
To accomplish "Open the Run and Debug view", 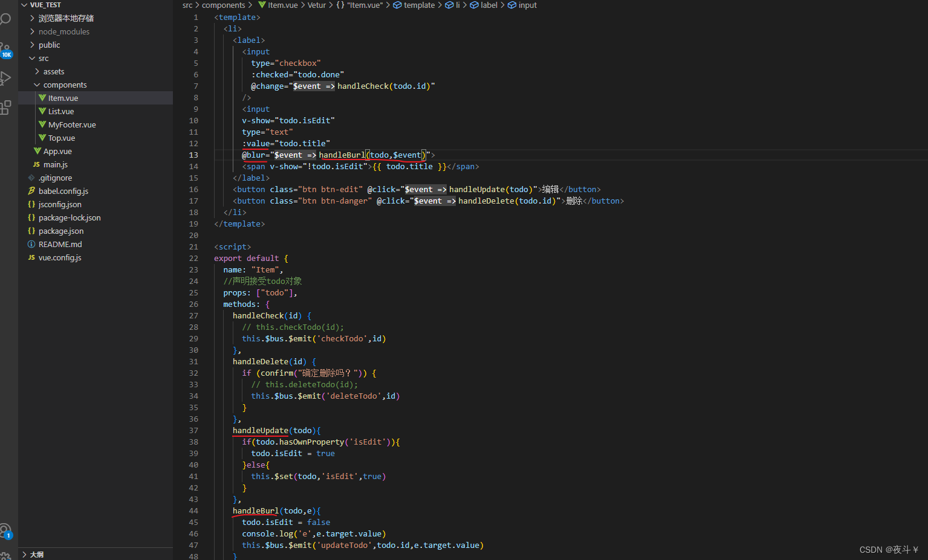I will (x=5, y=78).
